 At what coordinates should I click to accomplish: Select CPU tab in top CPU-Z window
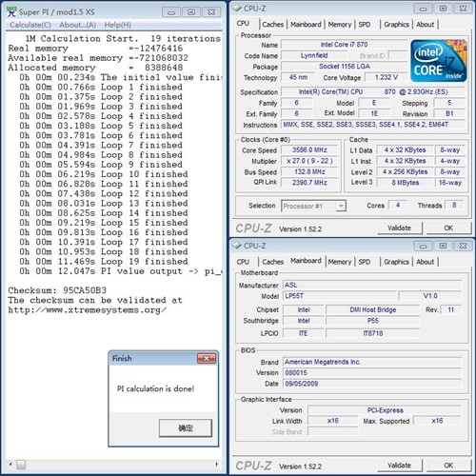tap(243, 24)
